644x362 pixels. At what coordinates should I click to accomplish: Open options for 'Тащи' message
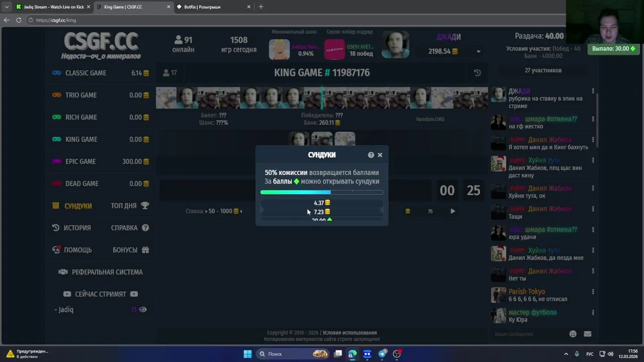click(593, 209)
